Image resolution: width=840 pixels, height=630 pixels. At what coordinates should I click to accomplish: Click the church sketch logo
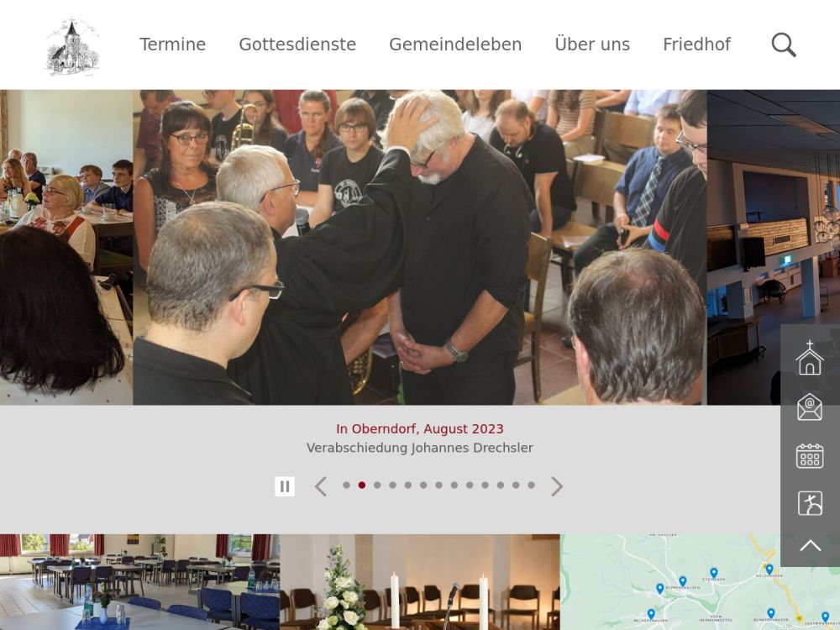click(x=72, y=46)
